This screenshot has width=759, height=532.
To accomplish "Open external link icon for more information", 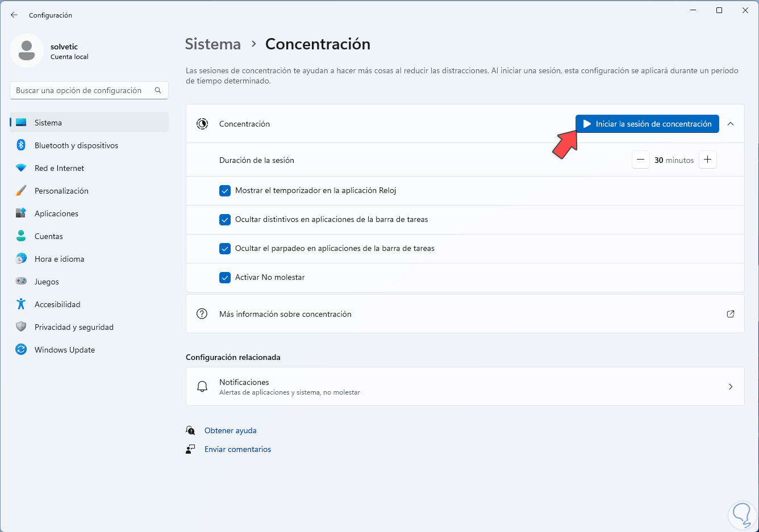I will coord(731,314).
